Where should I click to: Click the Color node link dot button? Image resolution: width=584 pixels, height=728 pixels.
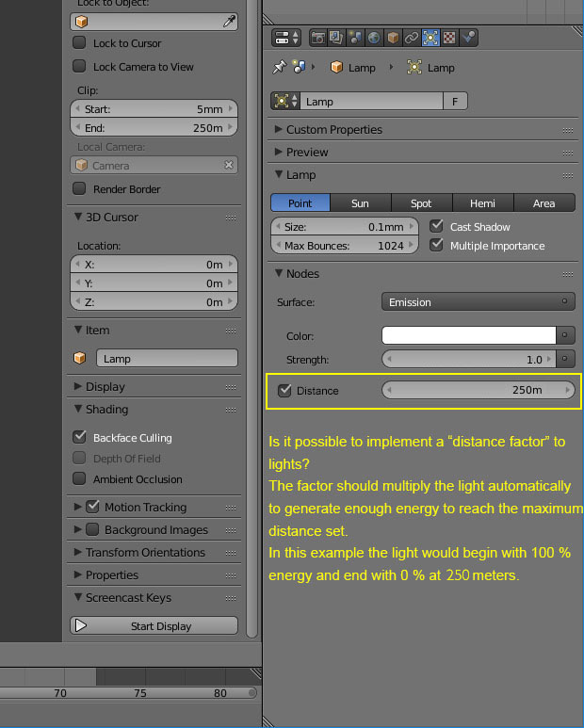(x=565, y=334)
